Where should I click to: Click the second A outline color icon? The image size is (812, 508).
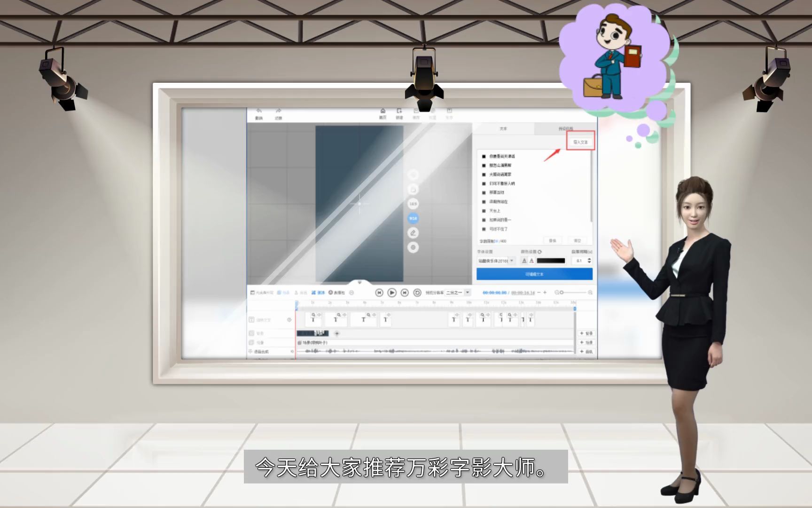[x=531, y=261]
